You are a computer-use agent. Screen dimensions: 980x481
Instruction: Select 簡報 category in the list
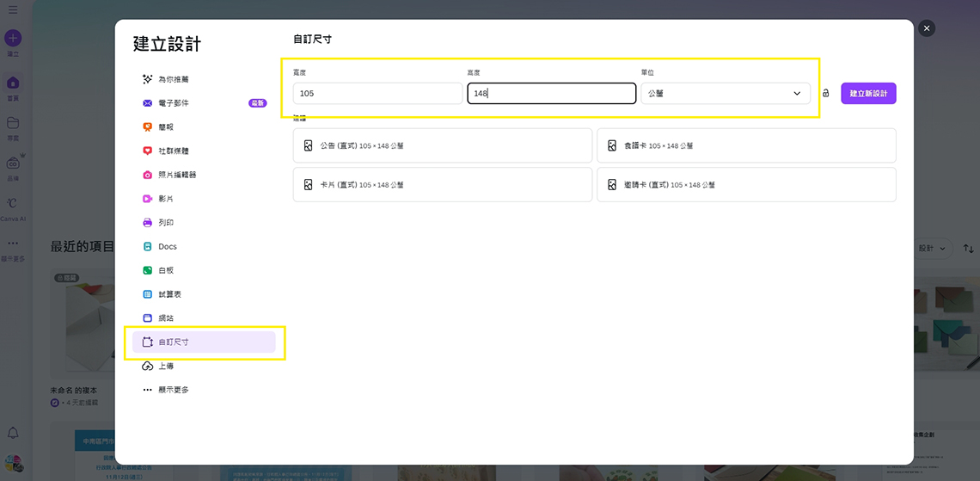coord(167,126)
